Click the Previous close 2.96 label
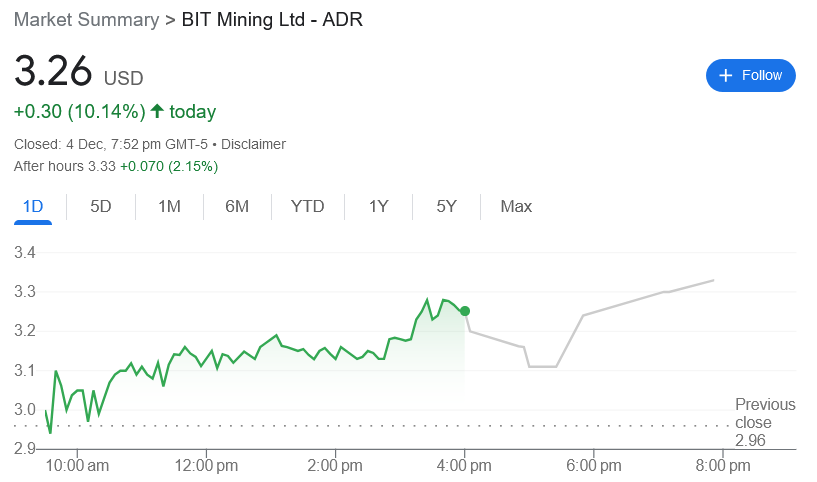The width and height of the screenshot is (817, 482). (765, 422)
